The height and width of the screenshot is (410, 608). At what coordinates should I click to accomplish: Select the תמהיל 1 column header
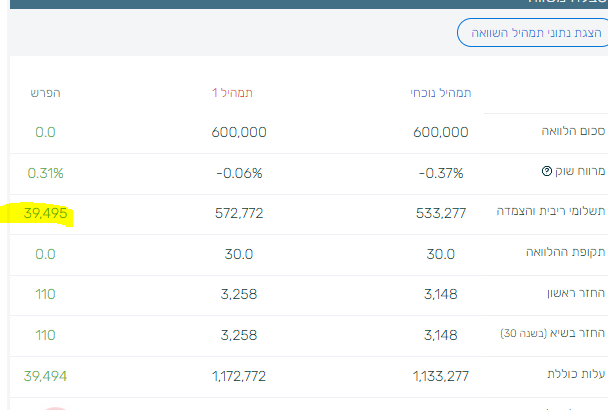tap(232, 93)
